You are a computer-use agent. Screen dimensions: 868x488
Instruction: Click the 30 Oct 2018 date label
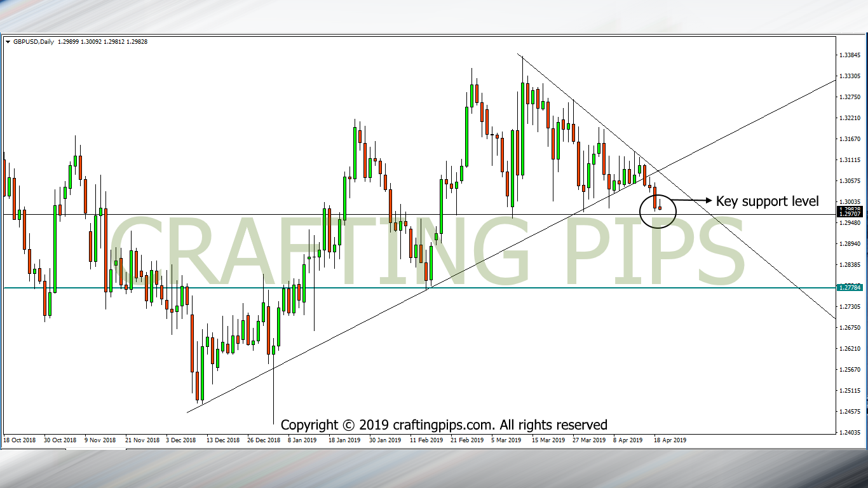click(x=62, y=440)
